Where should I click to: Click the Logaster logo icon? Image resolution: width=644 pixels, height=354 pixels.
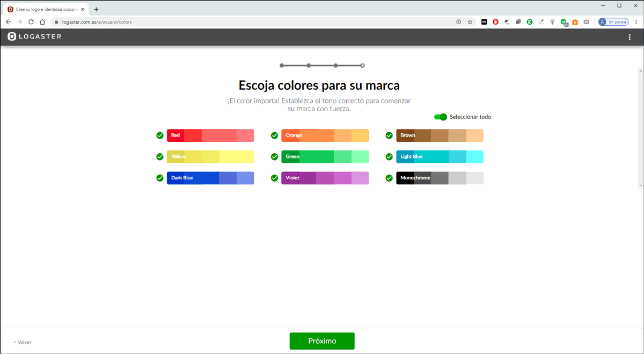12,37
